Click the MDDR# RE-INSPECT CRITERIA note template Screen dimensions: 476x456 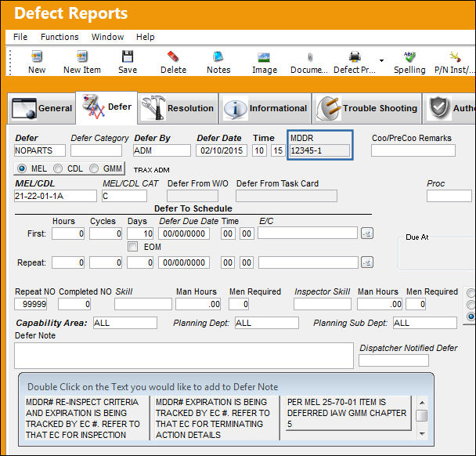(x=87, y=418)
